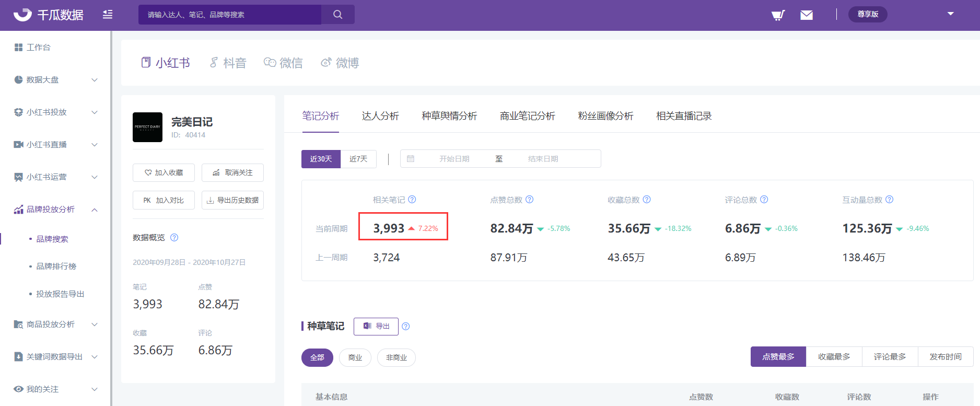Image resolution: width=980 pixels, height=406 pixels.
Task: Open the shopping cart icon
Action: pyautogui.click(x=778, y=15)
